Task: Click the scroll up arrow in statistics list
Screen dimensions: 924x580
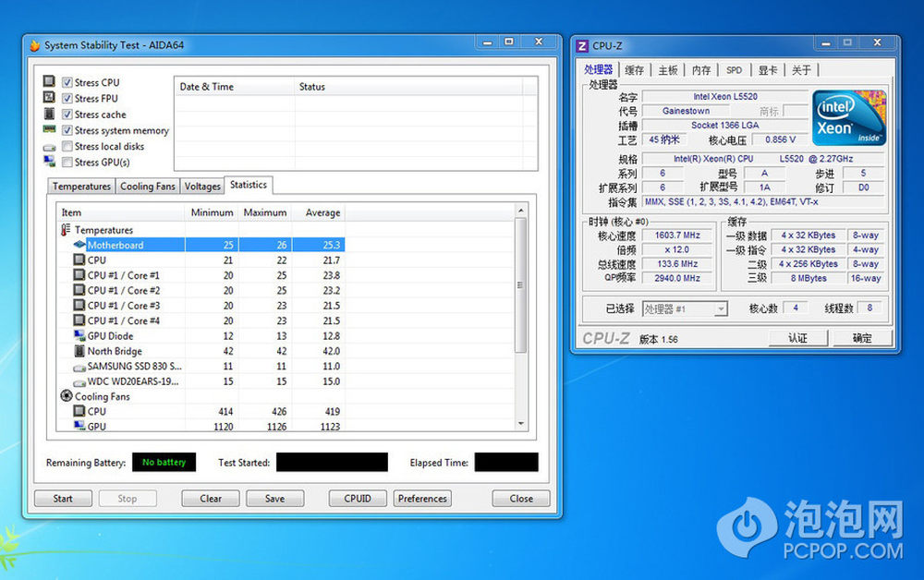Action: coord(520,211)
